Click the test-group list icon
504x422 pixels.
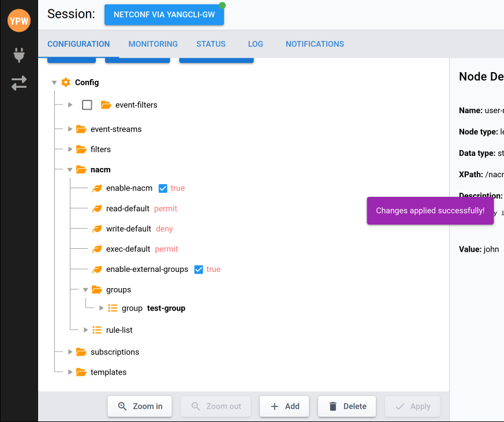pos(113,308)
